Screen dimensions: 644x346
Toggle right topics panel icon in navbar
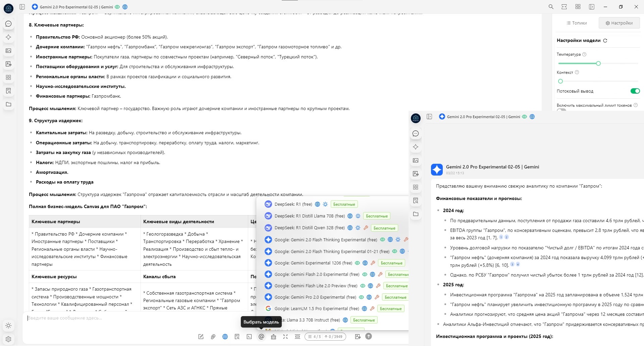(x=592, y=7)
